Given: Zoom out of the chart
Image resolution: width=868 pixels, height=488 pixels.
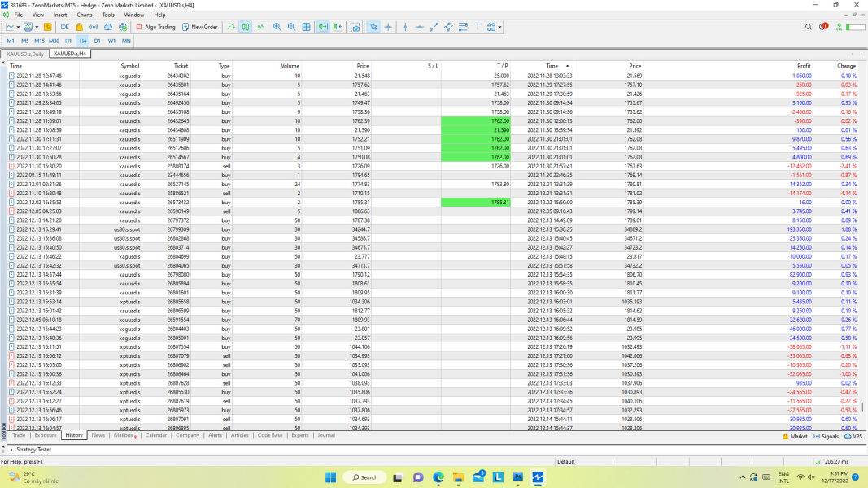Looking at the screenshot, I should (291, 27).
